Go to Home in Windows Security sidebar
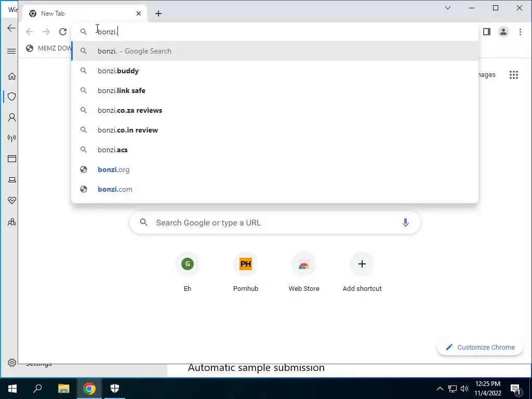 click(x=12, y=76)
